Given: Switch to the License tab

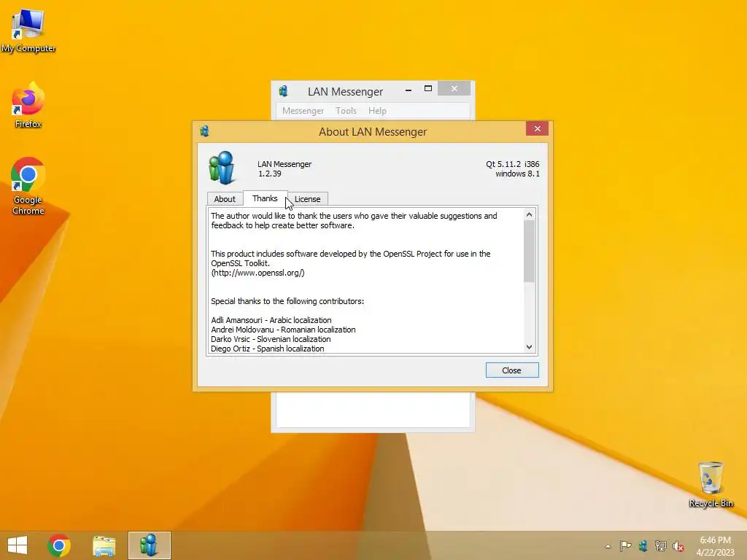Looking at the screenshot, I should [307, 199].
